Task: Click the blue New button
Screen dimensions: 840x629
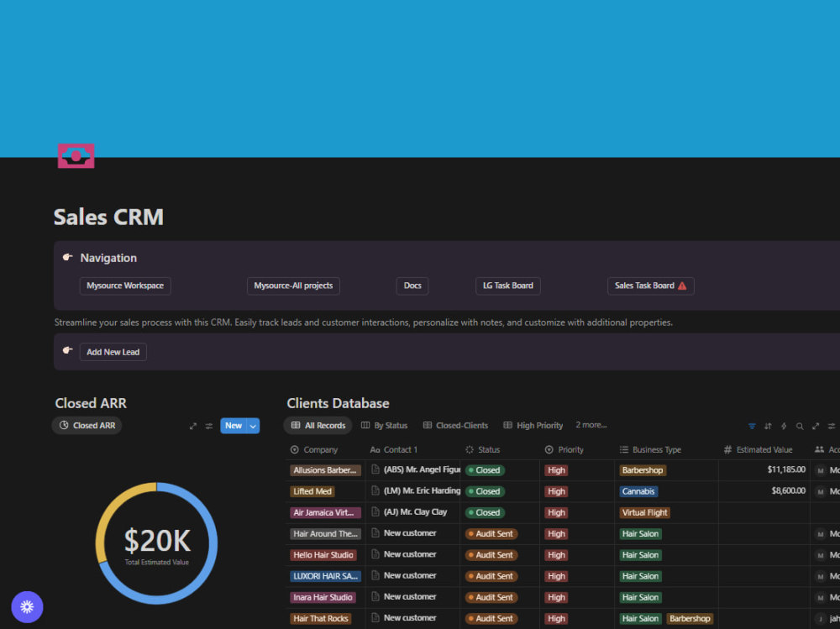Action: point(234,426)
